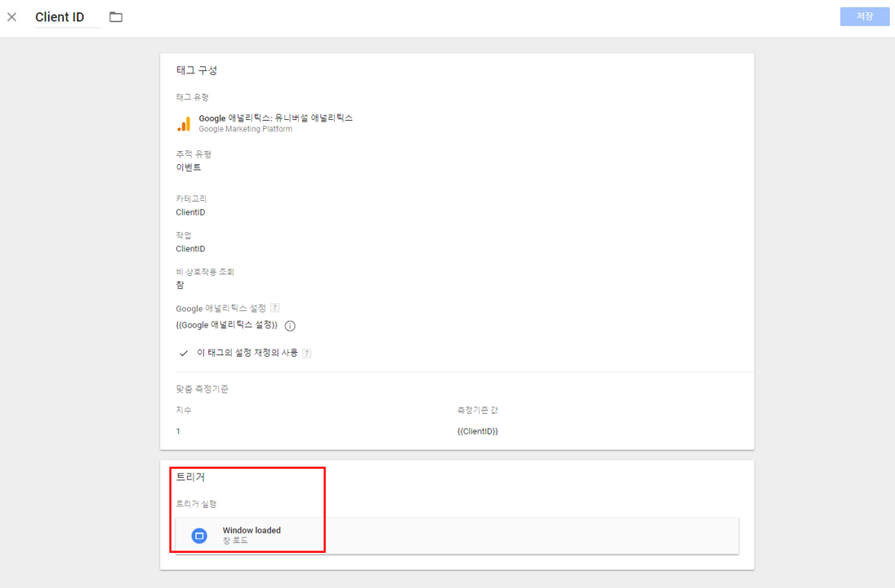Image resolution: width=895 pixels, height=588 pixels.
Task: Click the 작업 value ClientID
Action: (x=190, y=249)
